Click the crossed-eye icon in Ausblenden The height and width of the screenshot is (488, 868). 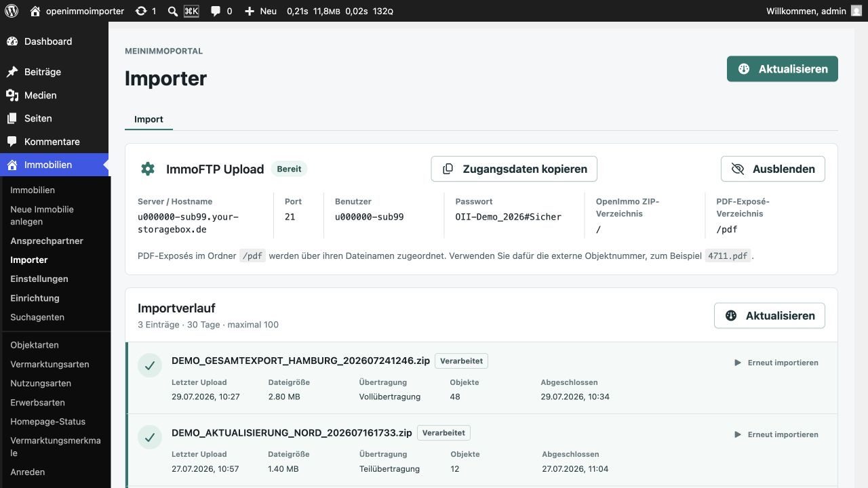point(738,169)
